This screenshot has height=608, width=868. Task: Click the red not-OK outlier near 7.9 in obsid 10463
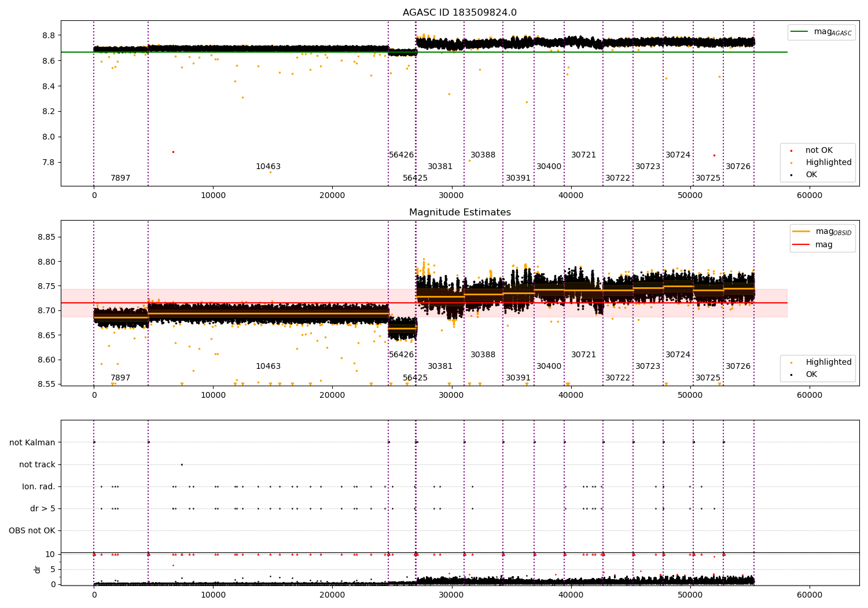[x=172, y=152]
